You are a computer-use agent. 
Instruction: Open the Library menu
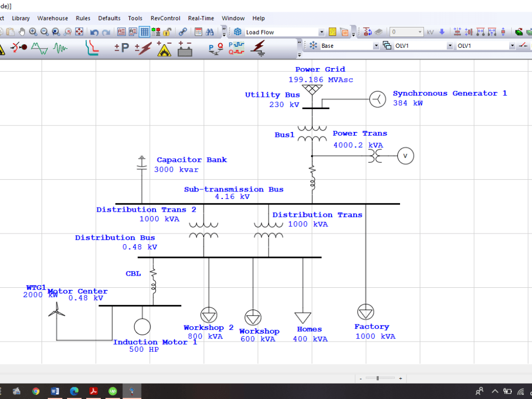coord(21,18)
